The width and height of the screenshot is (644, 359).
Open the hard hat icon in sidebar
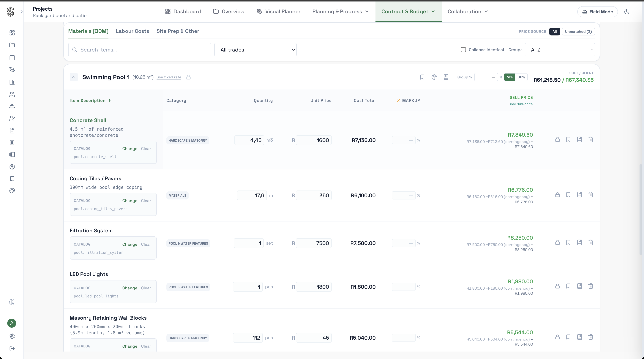click(12, 106)
